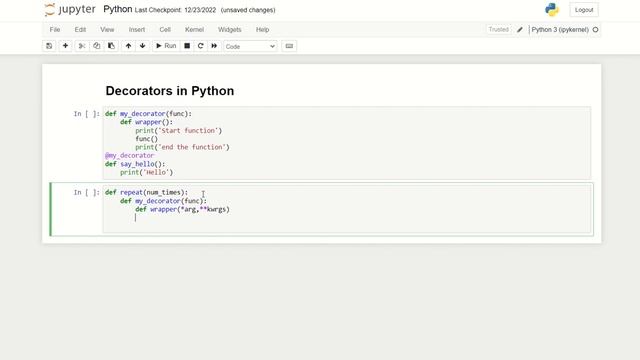Click the def wrapper(*arg,**kwrgs) line
Image resolution: width=640 pixels, height=360 pixels.
tap(182, 209)
